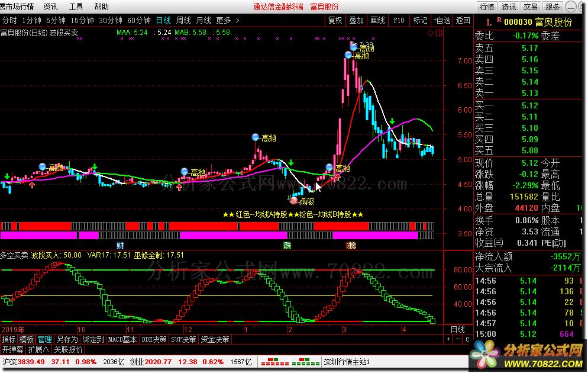This screenshot has height=373, width=588.
Task: Click the 返回 back button
Action: tap(463, 20)
